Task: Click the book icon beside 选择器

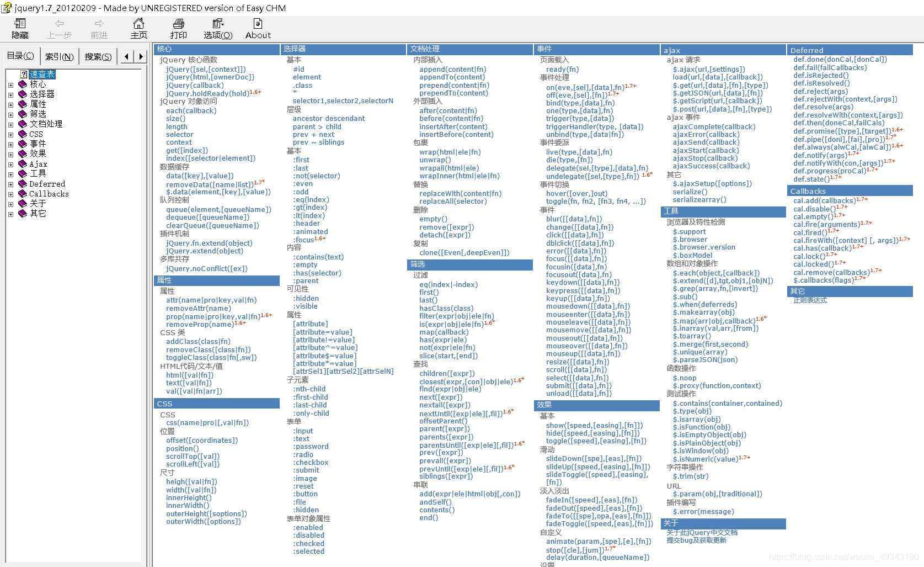Action: [23, 94]
